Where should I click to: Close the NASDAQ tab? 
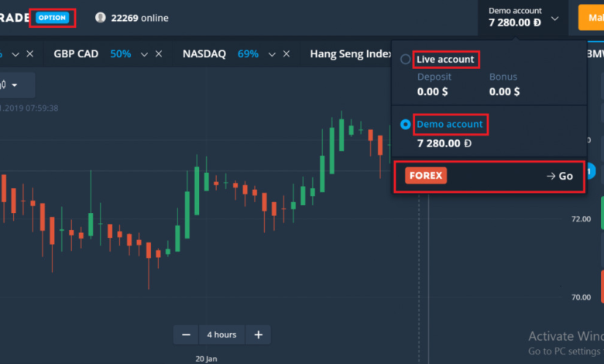pos(287,54)
